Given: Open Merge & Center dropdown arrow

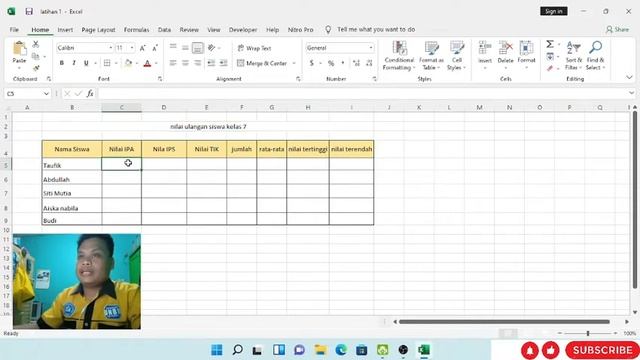Looking at the screenshot, I should coord(294,63).
